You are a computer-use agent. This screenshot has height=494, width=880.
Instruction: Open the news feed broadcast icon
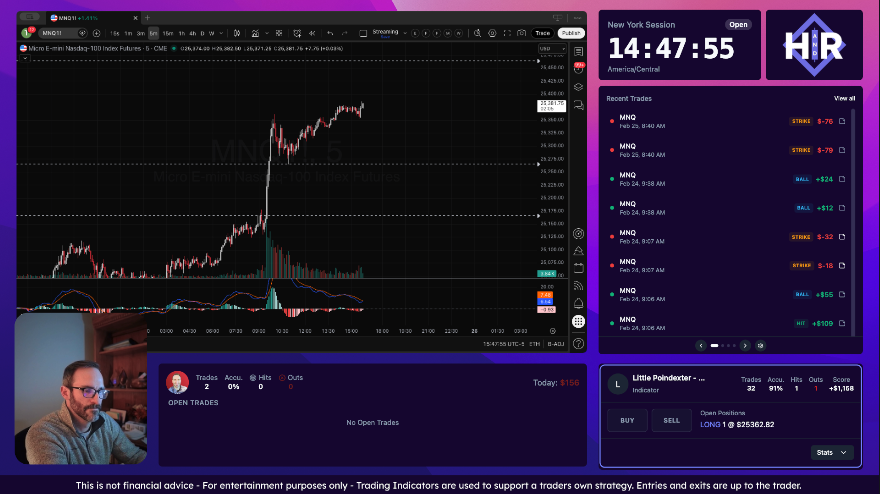[x=578, y=286]
